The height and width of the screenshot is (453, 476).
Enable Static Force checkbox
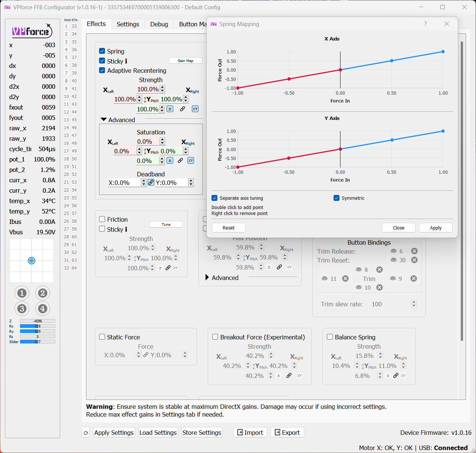[102, 337]
